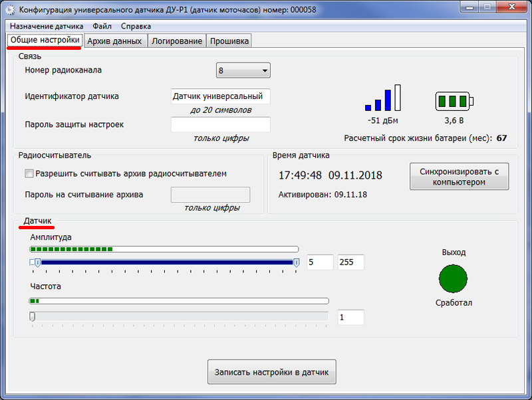Click the amplitude slider left handle
This screenshot has height=400, width=532.
(x=38, y=262)
